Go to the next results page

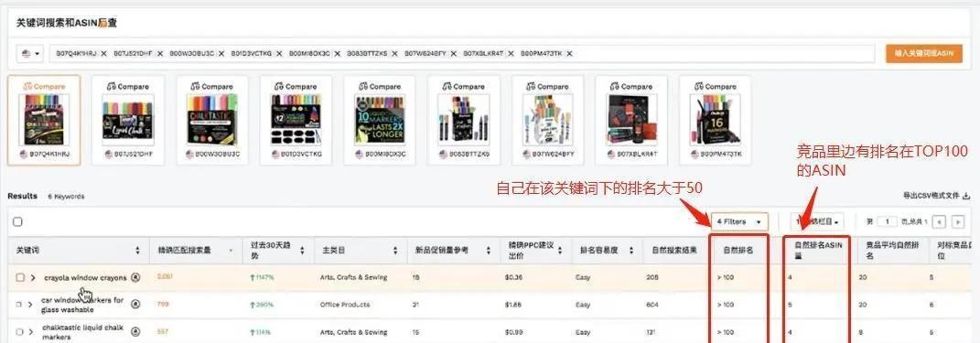(x=958, y=221)
